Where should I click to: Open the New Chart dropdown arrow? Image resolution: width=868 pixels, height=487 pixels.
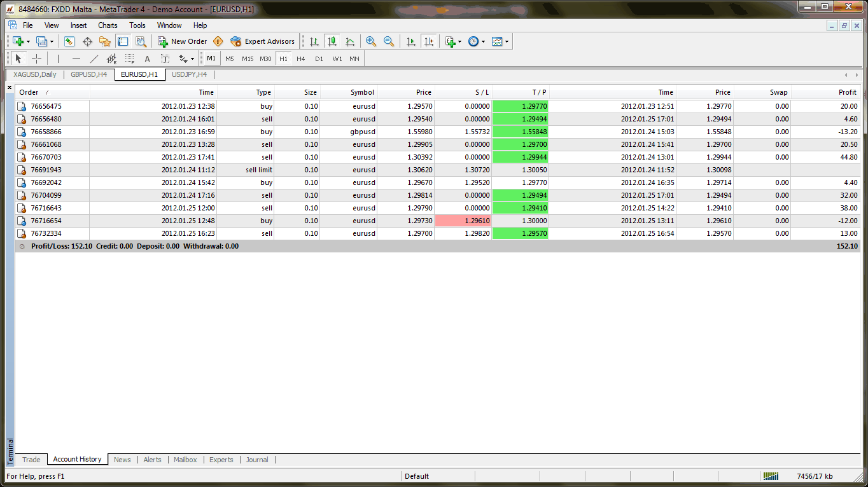pyautogui.click(x=28, y=42)
